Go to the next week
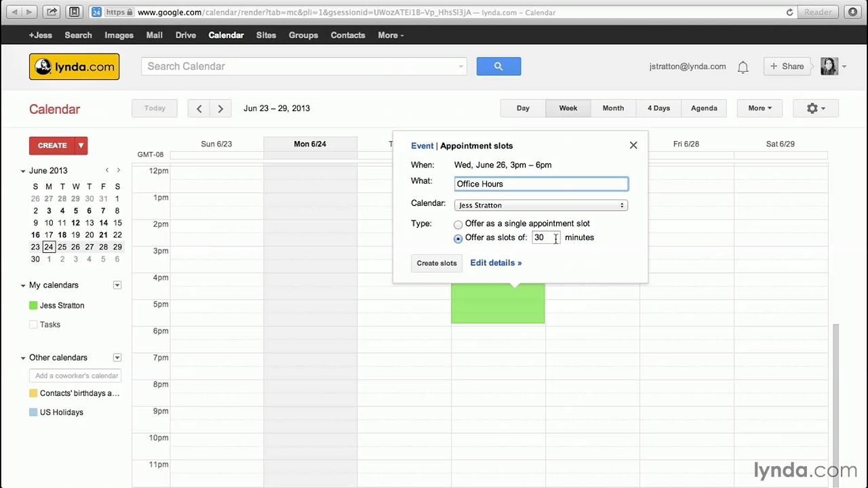Screen dimensions: 868x488 (x=220, y=108)
